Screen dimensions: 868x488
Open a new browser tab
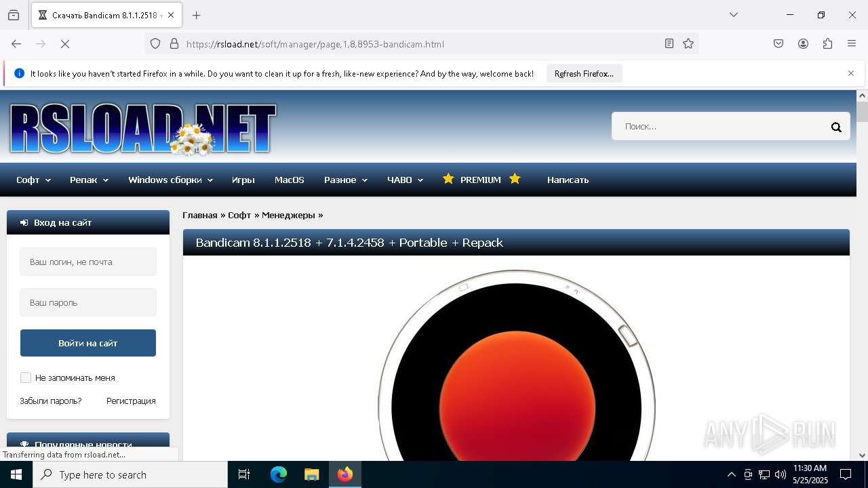point(197,15)
